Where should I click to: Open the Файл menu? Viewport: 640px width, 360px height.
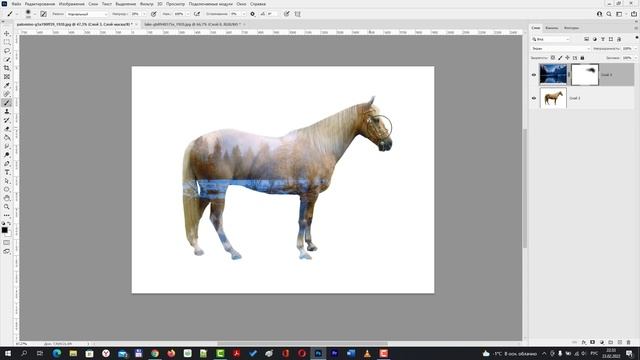click(16, 4)
